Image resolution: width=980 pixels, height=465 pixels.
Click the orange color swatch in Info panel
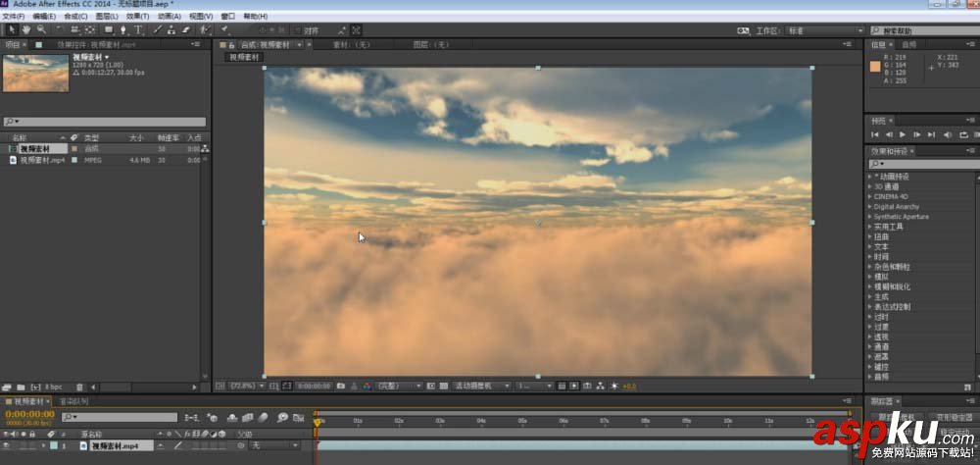pyautogui.click(x=875, y=66)
